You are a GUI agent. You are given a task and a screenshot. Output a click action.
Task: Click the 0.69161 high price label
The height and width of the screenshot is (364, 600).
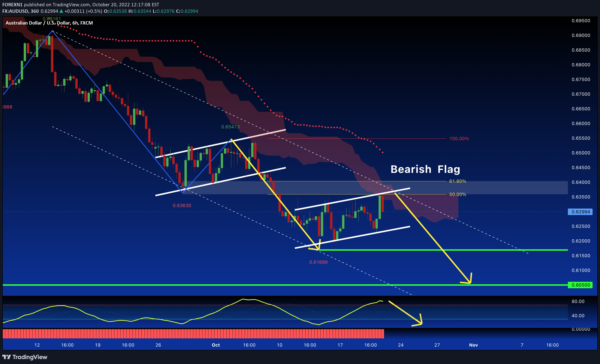52,19
